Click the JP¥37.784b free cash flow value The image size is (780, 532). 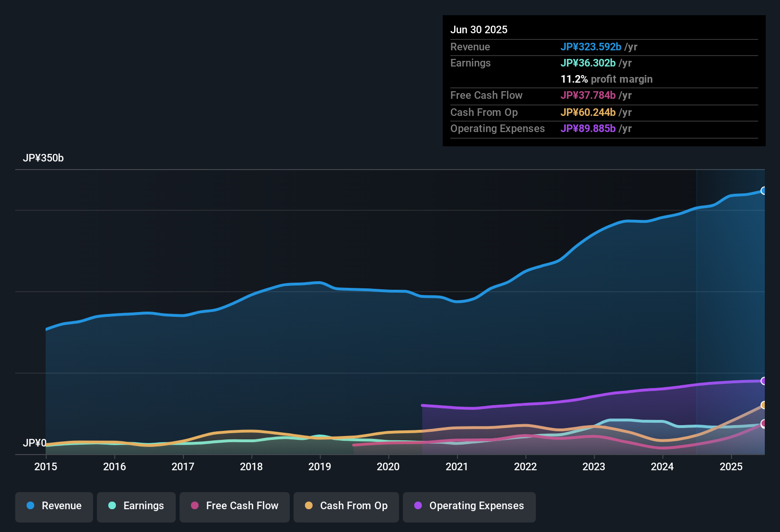coord(588,95)
